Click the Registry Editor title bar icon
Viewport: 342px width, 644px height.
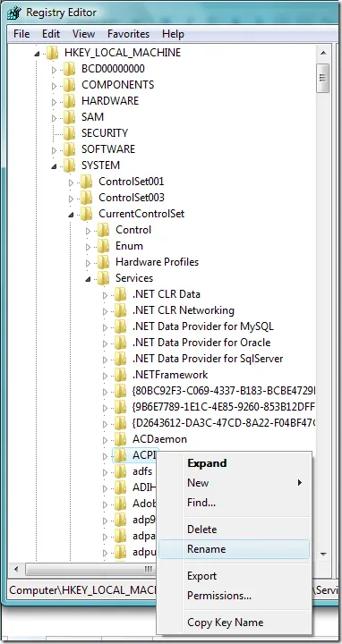click(x=14, y=13)
